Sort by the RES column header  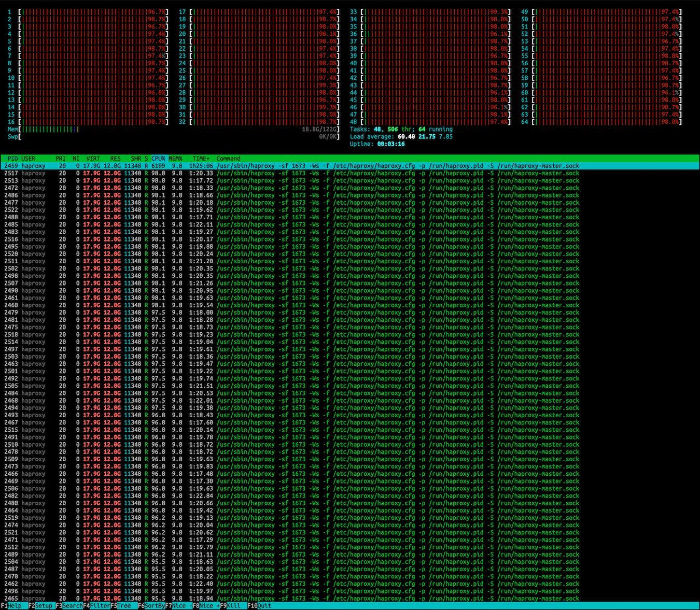(115, 159)
